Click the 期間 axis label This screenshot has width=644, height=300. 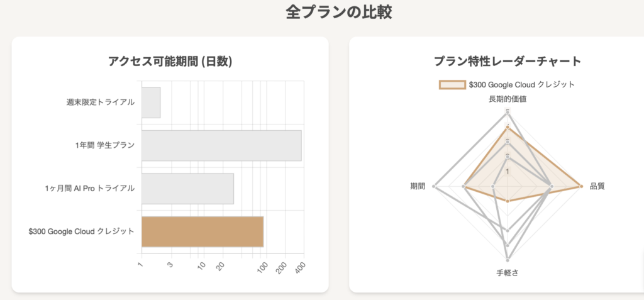click(418, 186)
